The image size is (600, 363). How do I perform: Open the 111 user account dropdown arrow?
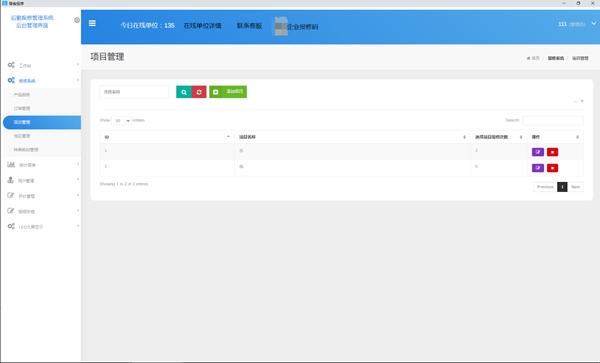[x=593, y=23]
